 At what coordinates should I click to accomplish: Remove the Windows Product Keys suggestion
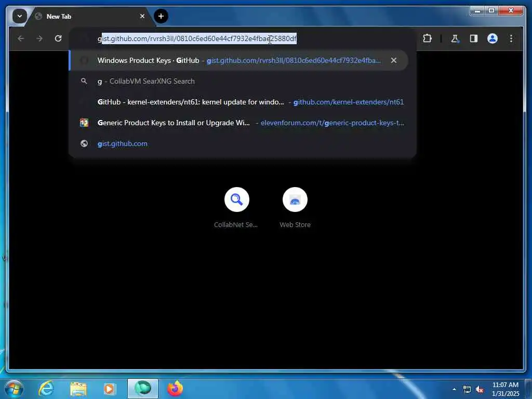click(x=394, y=60)
